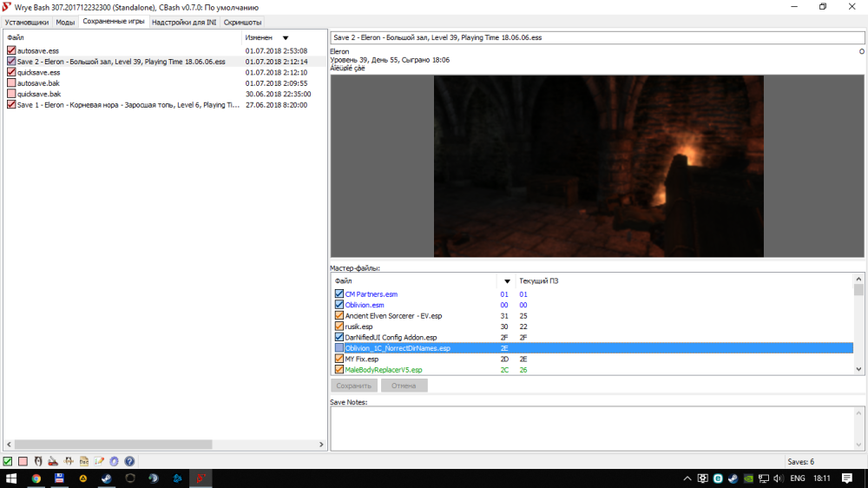The width and height of the screenshot is (868, 488).
Task: Switch to Скриншоты tab
Action: (242, 23)
